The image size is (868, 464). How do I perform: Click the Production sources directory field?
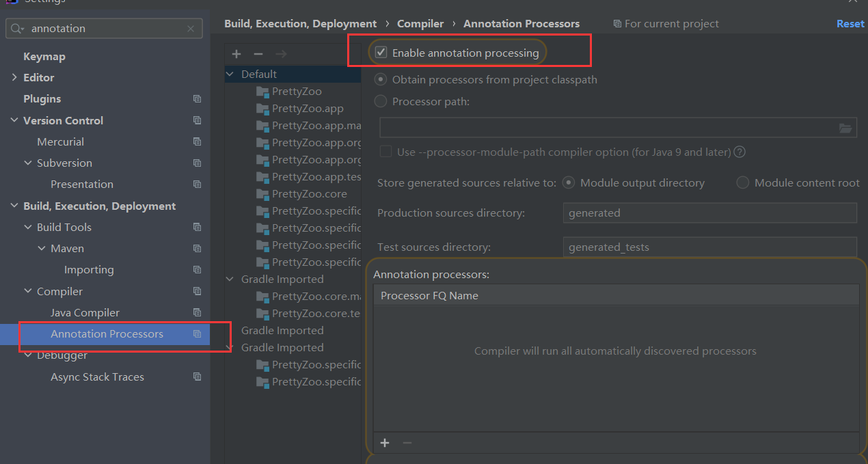tap(709, 213)
